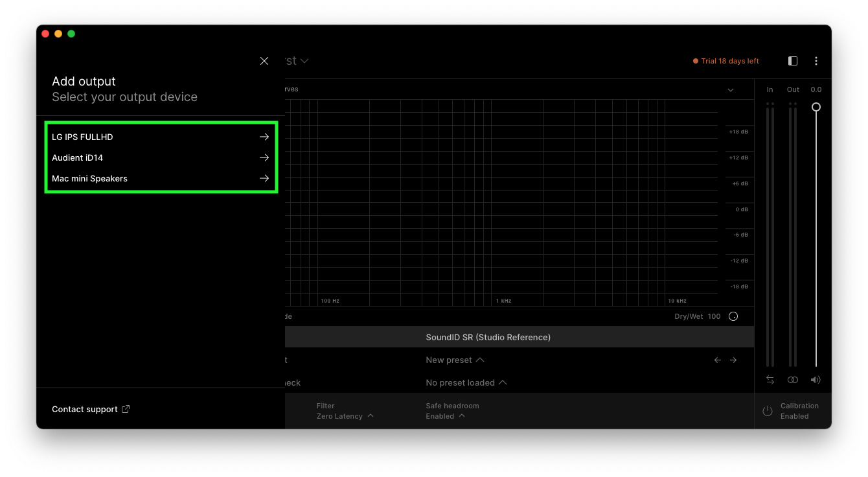The image size is (868, 477).
Task: Edit the Dry/Wet 100 value
Action: tap(714, 316)
